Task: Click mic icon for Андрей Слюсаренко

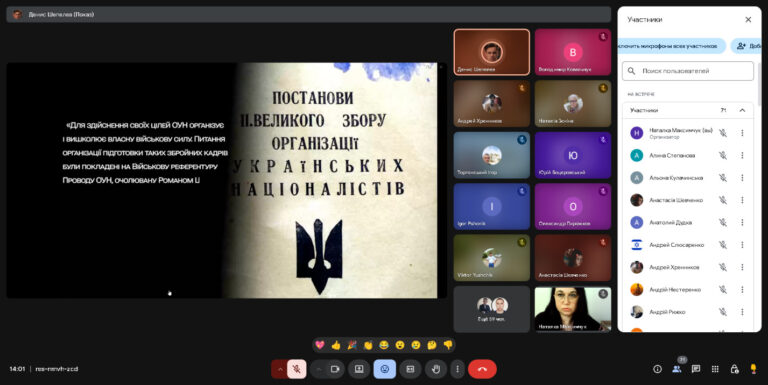Action: (x=722, y=245)
